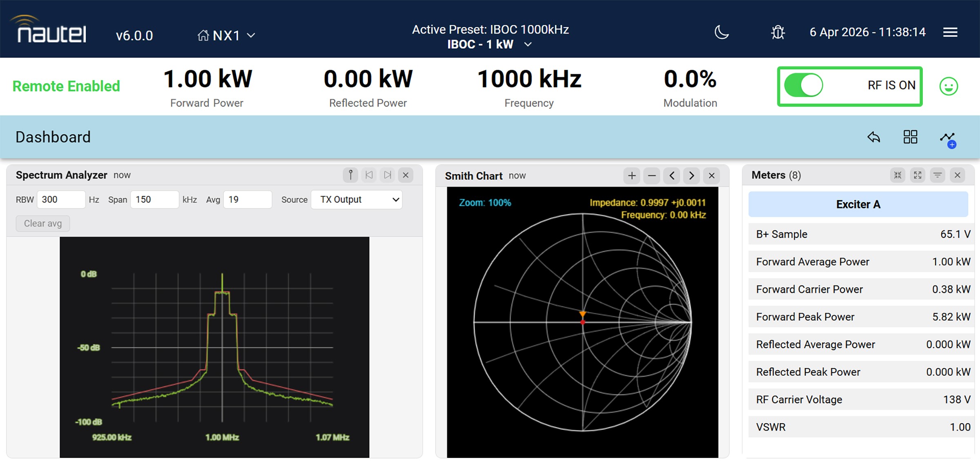Screen dimensions: 980x464
Task: Pan Smith Chart to the right
Action: pyautogui.click(x=691, y=176)
